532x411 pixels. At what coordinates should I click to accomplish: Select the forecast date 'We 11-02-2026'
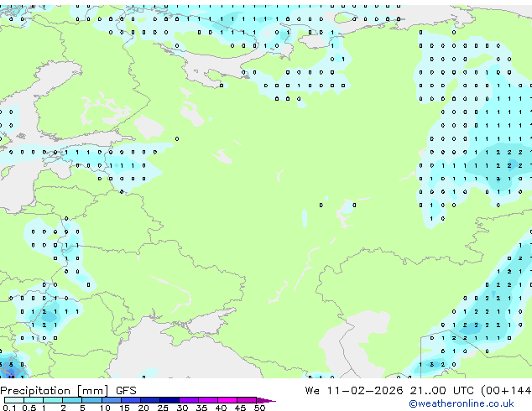[x=354, y=390]
